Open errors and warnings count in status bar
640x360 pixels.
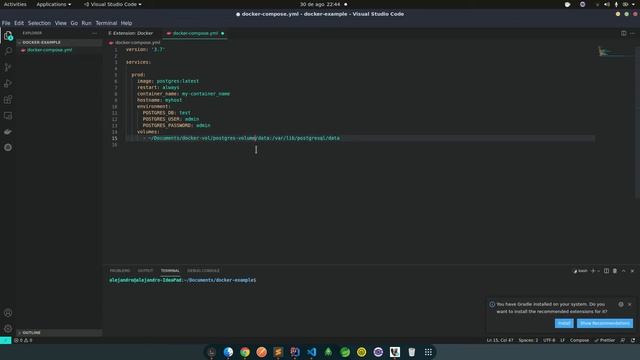click(23, 340)
